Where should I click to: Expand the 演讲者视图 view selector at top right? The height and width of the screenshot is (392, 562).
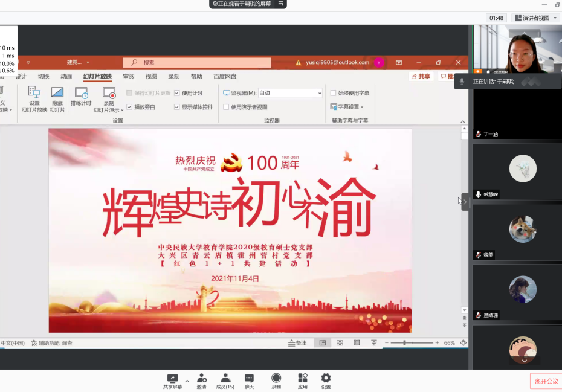(x=535, y=18)
